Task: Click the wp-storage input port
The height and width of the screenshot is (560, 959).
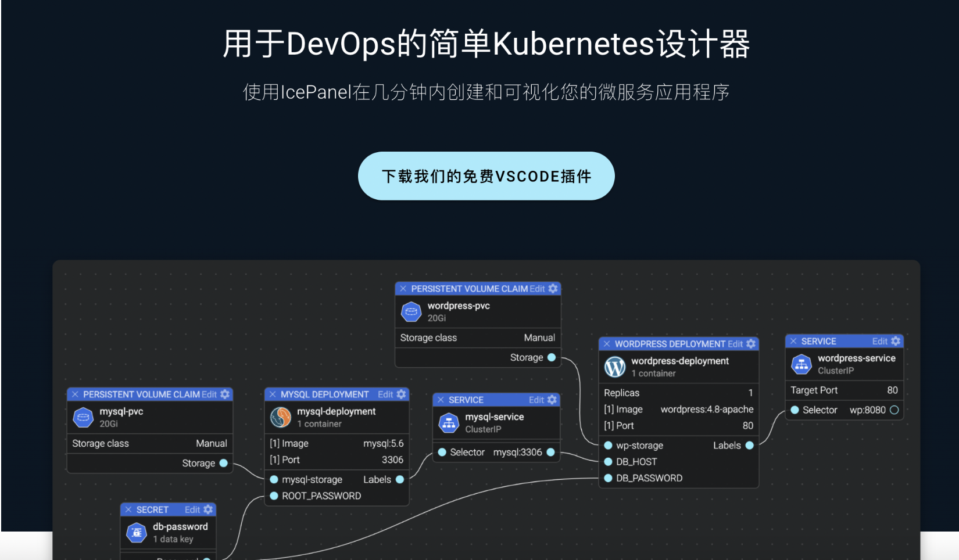Action: (x=609, y=446)
